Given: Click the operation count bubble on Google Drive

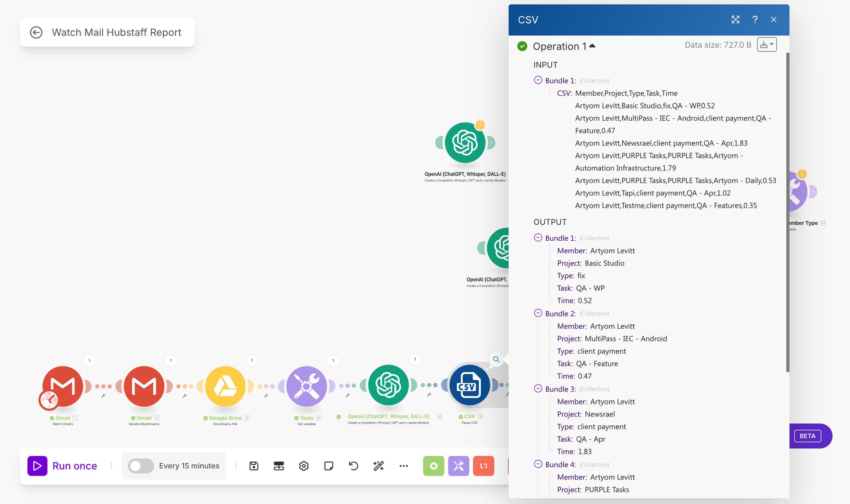Looking at the screenshot, I should pyautogui.click(x=252, y=360).
